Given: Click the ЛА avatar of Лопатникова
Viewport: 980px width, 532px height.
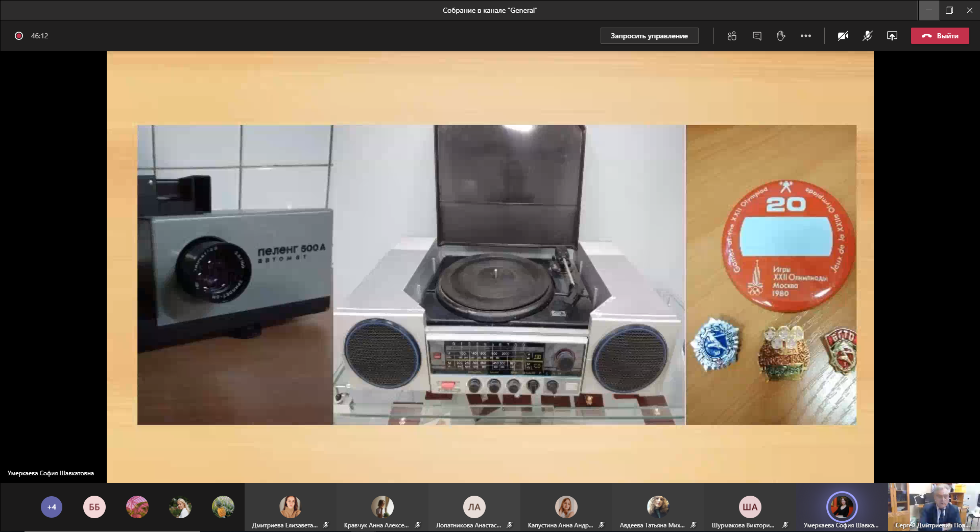Looking at the screenshot, I should click(474, 507).
